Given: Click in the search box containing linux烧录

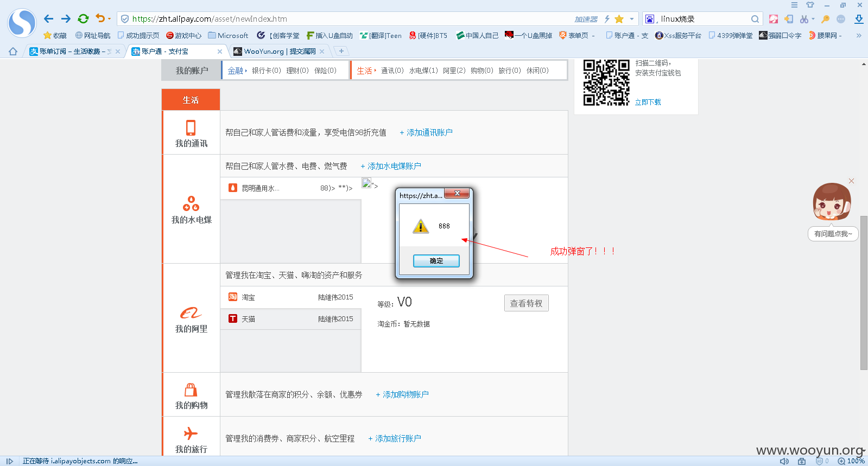Looking at the screenshot, I should [x=704, y=19].
